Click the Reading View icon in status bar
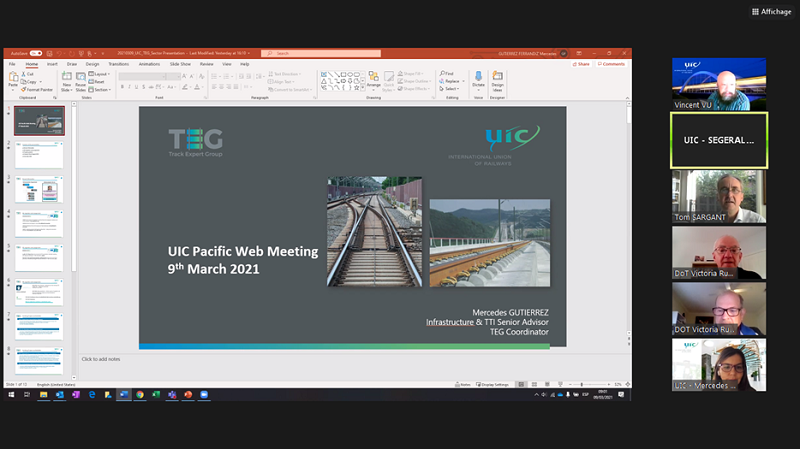 (x=547, y=384)
